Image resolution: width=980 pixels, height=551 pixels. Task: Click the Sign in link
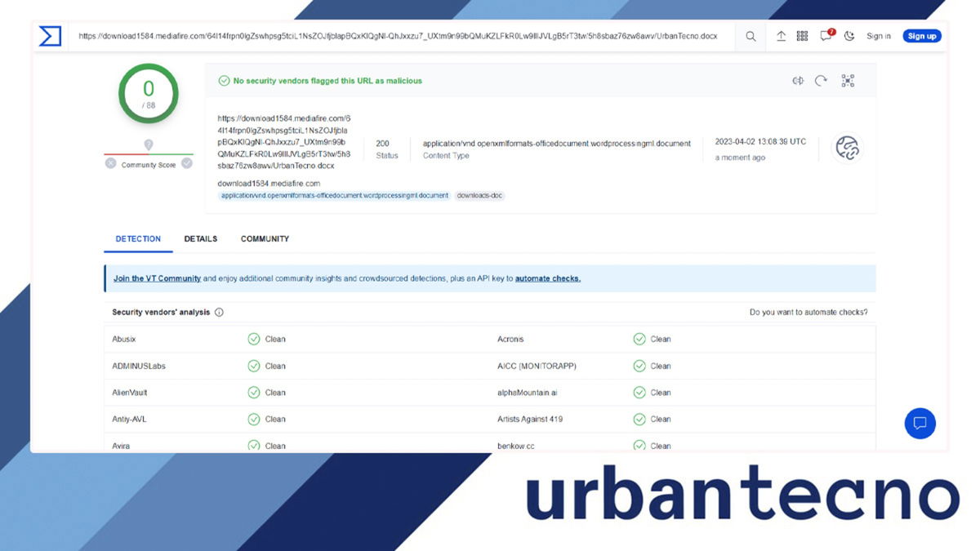[879, 36]
